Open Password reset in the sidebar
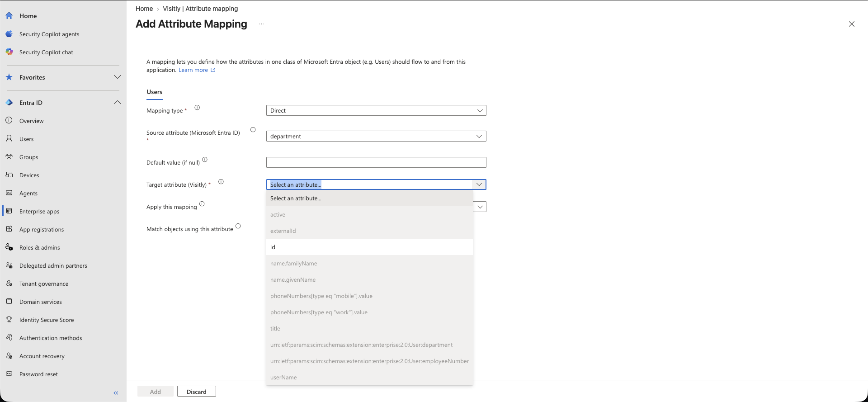Image resolution: width=868 pixels, height=402 pixels. coord(38,374)
